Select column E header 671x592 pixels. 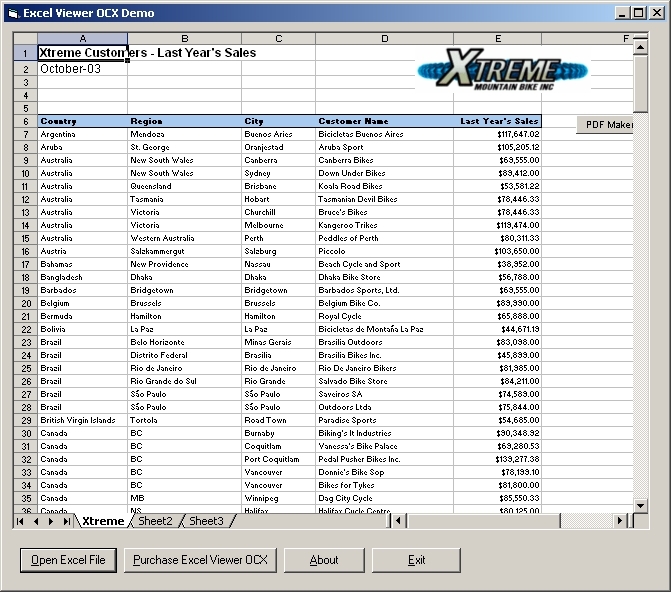[x=498, y=39]
